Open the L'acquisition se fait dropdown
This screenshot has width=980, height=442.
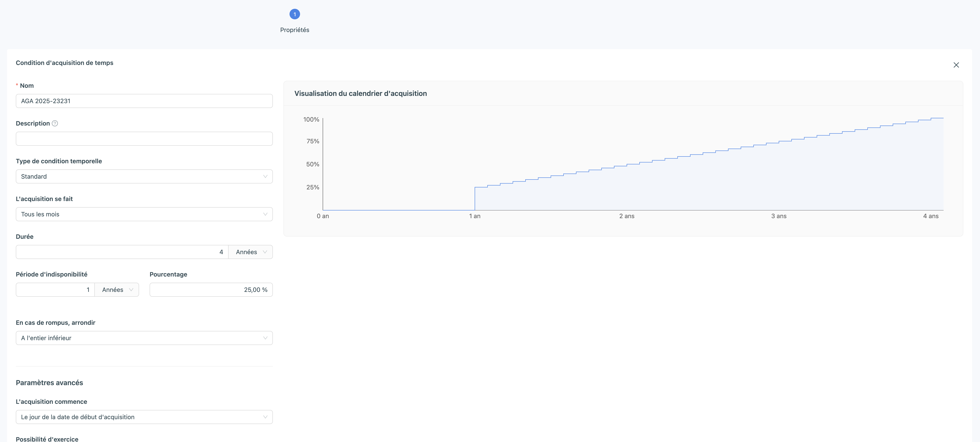tap(144, 214)
